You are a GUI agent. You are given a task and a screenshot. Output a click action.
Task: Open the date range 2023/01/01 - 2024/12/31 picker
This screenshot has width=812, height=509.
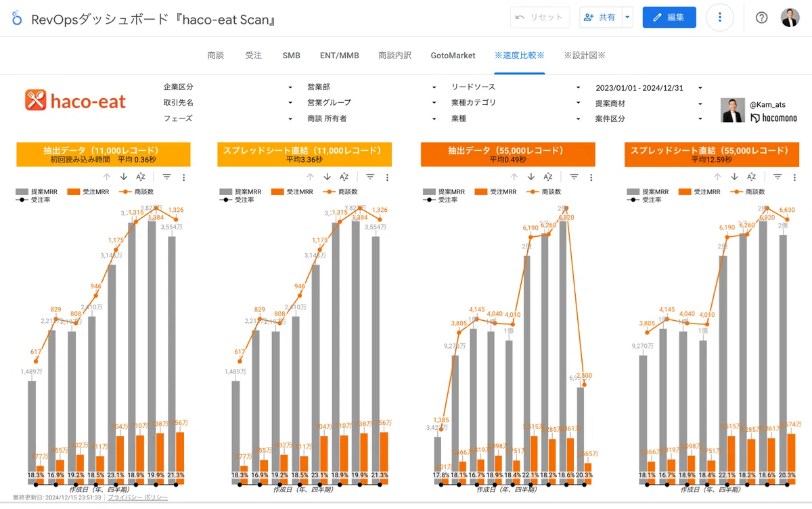point(649,88)
